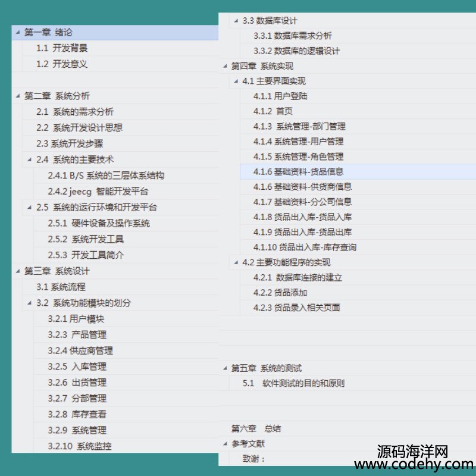Image resolution: width=476 pixels, height=476 pixels.
Task: Open 4.1.7 基础资料-分公司信息
Action: coord(302,202)
